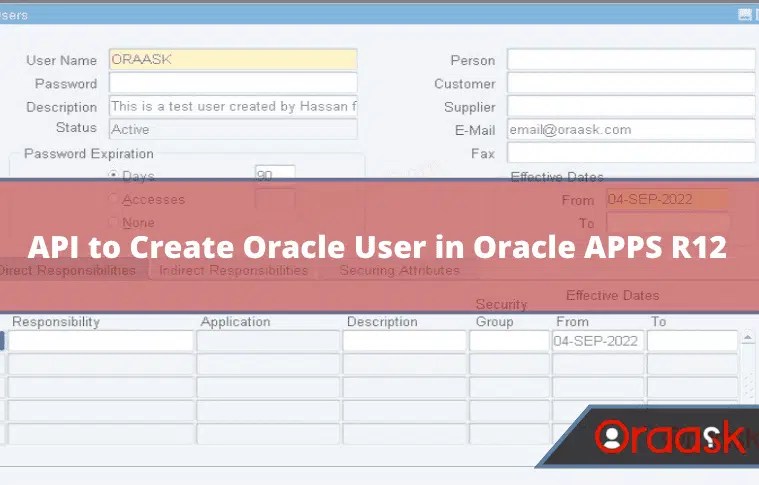Click the User Name field containing ORAASK
Screen dimensions: 759x485
[233, 60]
